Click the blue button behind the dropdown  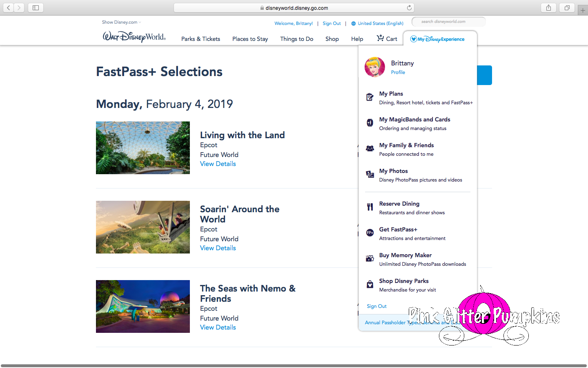(484, 75)
